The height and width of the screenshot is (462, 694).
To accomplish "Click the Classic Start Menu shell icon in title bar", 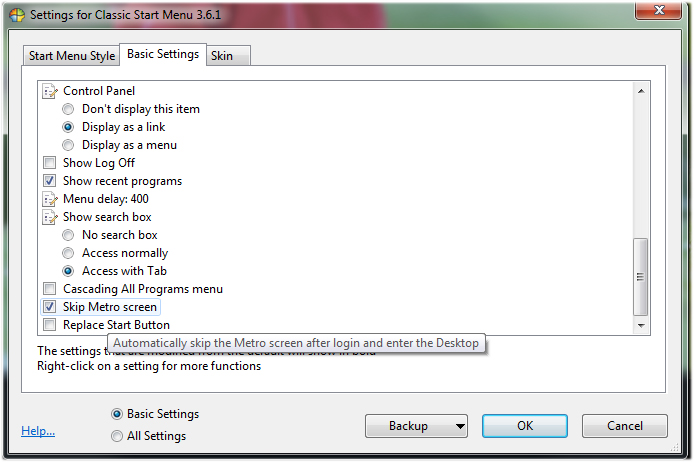I will pos(17,15).
